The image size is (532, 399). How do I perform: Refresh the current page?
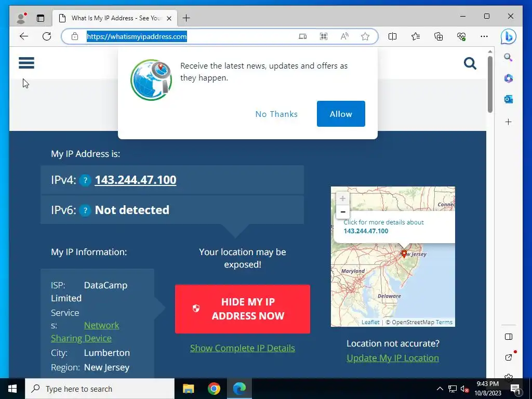point(47,36)
